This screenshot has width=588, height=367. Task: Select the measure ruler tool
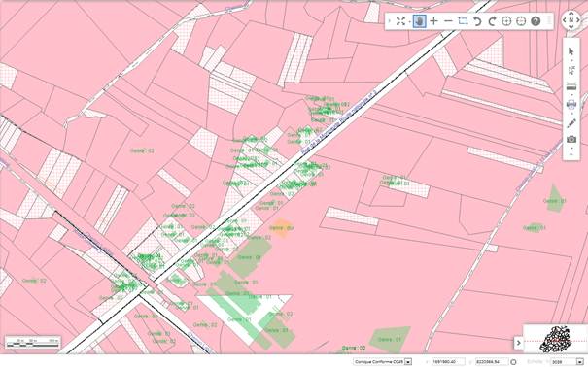click(571, 86)
